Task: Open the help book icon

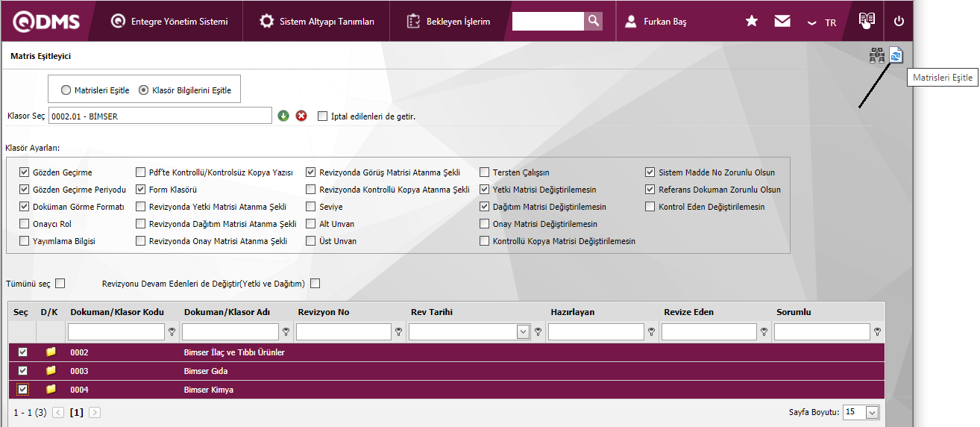Action: pos(866,20)
